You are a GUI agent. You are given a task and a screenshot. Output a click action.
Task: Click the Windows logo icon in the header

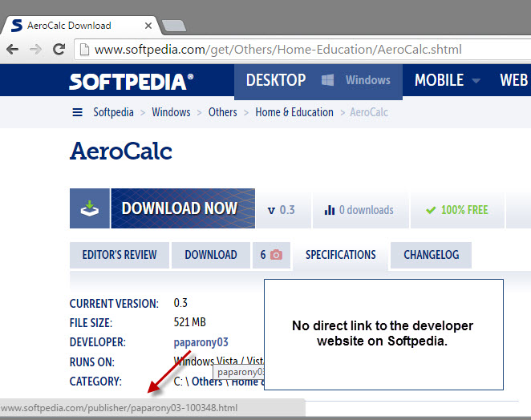click(x=327, y=80)
